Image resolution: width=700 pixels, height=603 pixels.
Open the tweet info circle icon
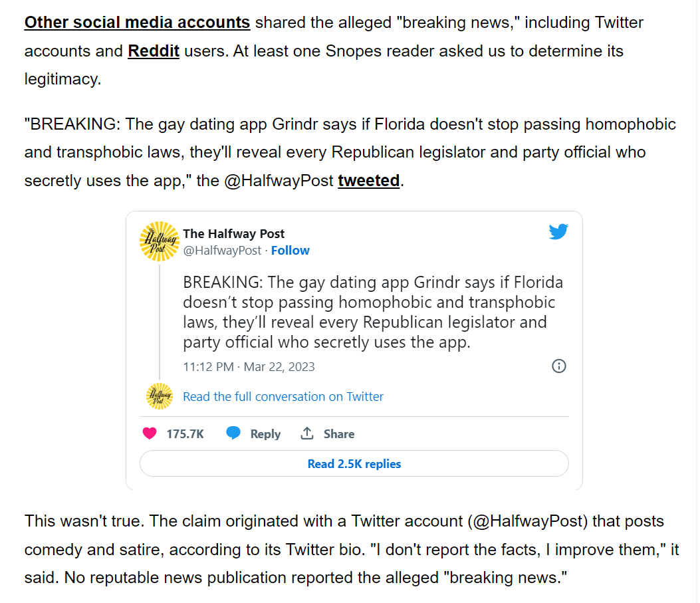click(559, 366)
